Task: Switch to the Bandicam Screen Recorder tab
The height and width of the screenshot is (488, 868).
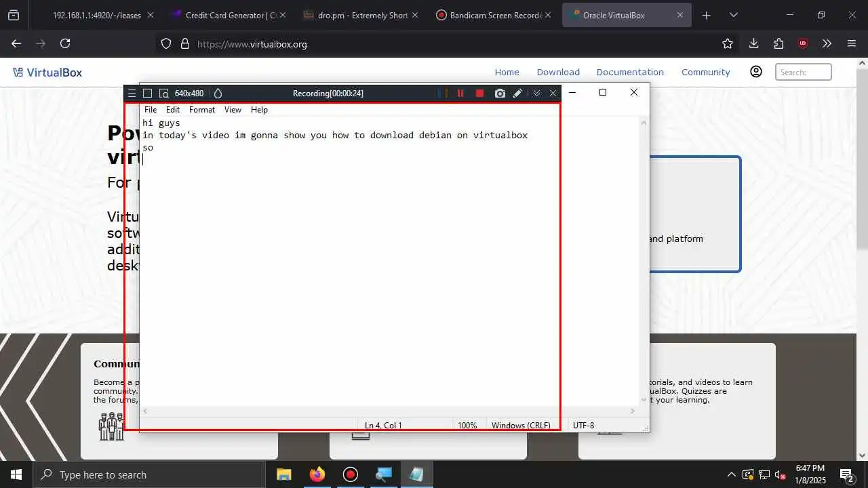Action: pos(495,15)
